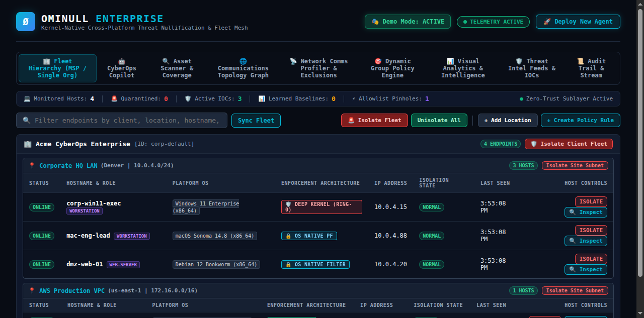This screenshot has width=644, height=318.
Task: Open Communications Topology Graph tab
Action: 243,68
